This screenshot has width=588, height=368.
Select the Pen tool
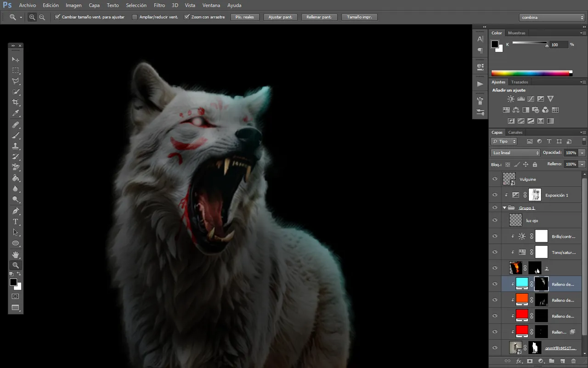[16, 211]
